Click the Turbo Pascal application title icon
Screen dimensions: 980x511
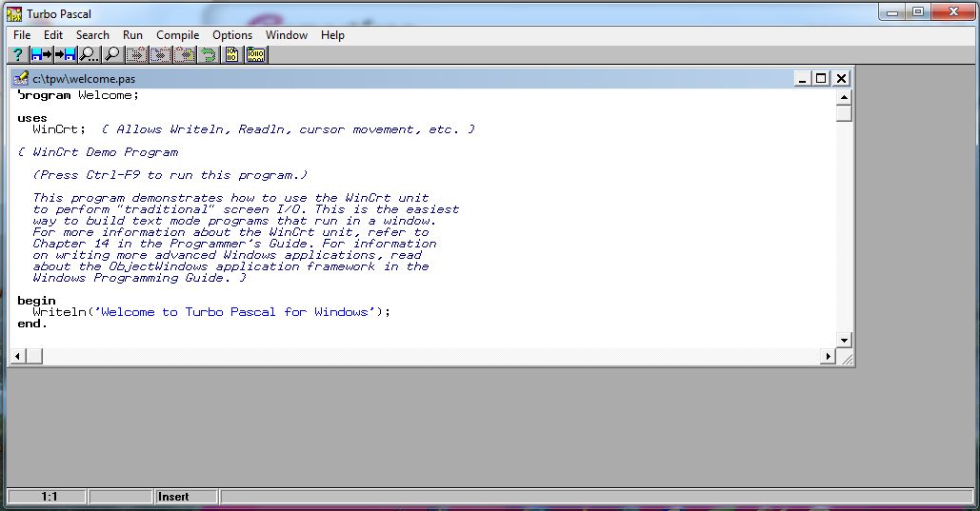pyautogui.click(x=13, y=13)
